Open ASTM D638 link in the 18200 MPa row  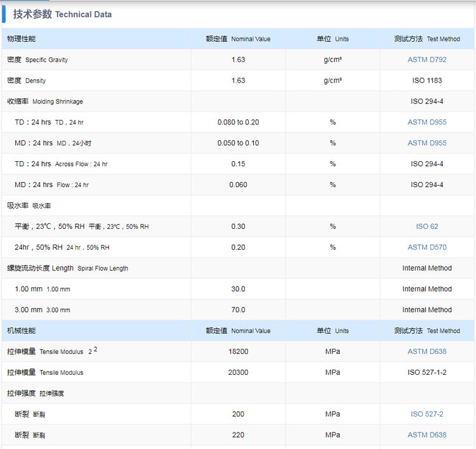426,351
